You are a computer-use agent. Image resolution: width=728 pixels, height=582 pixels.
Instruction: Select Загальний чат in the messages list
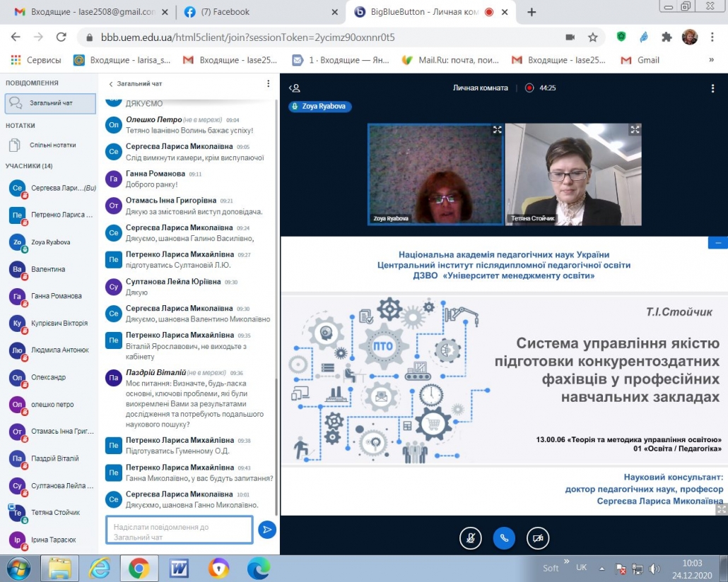coord(50,103)
